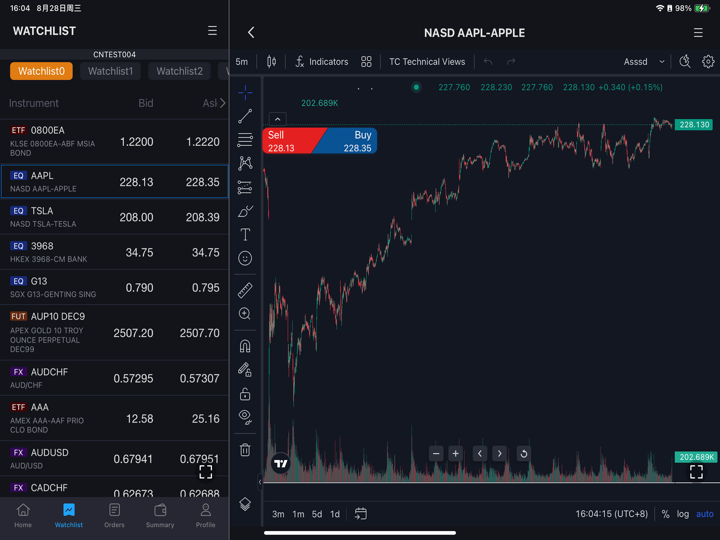Open the emoji sticker tool
The image size is (720, 540).
[x=245, y=259]
